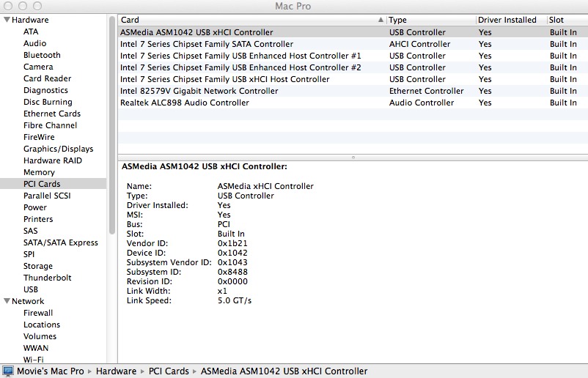Screen dimensions: 588x378
Task: Open Locations under Network
Action: pyautogui.click(x=42, y=325)
